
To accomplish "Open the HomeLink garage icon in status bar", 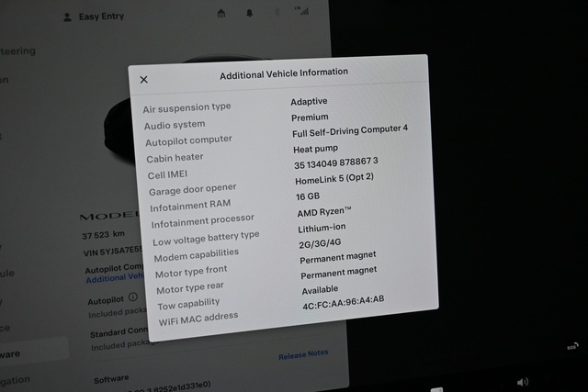I will click(x=221, y=14).
